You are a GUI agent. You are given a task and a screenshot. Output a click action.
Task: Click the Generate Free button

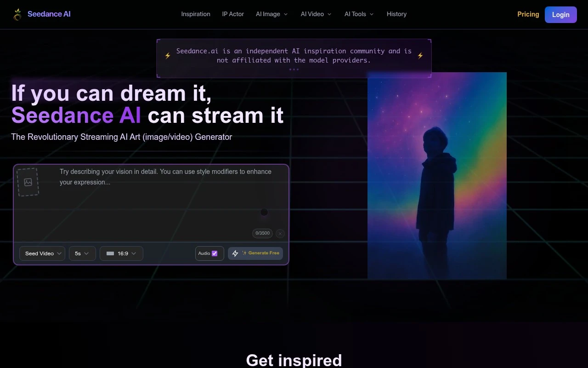tap(255, 253)
